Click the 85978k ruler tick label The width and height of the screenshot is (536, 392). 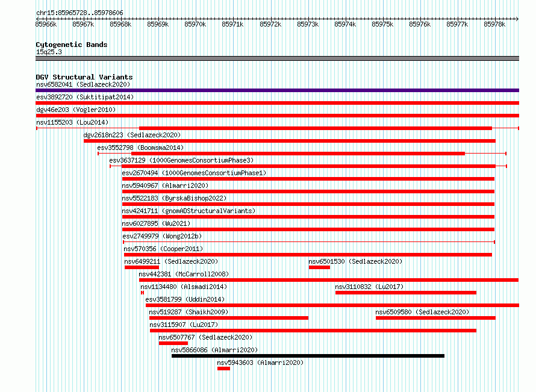tap(494, 24)
